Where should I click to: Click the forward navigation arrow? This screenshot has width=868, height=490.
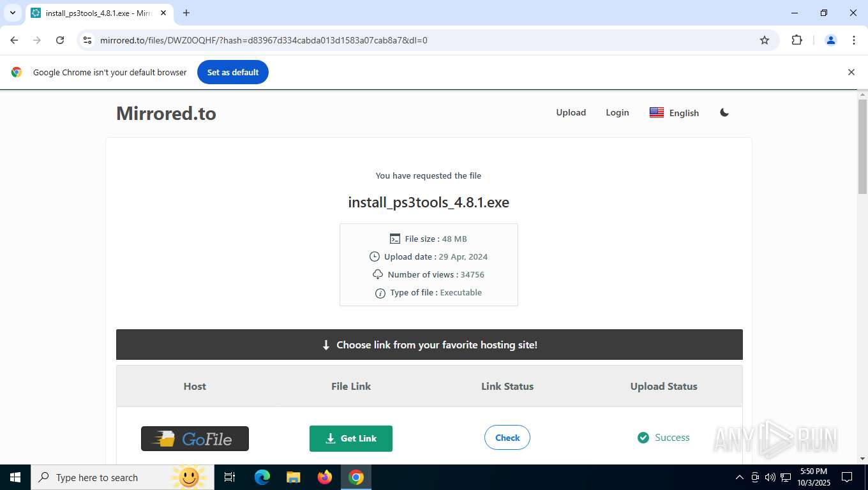pos(37,40)
